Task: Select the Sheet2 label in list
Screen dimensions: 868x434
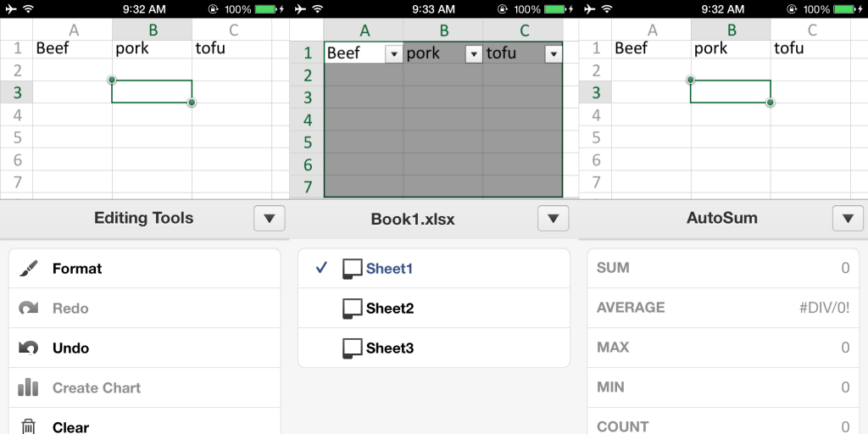Action: point(390,309)
